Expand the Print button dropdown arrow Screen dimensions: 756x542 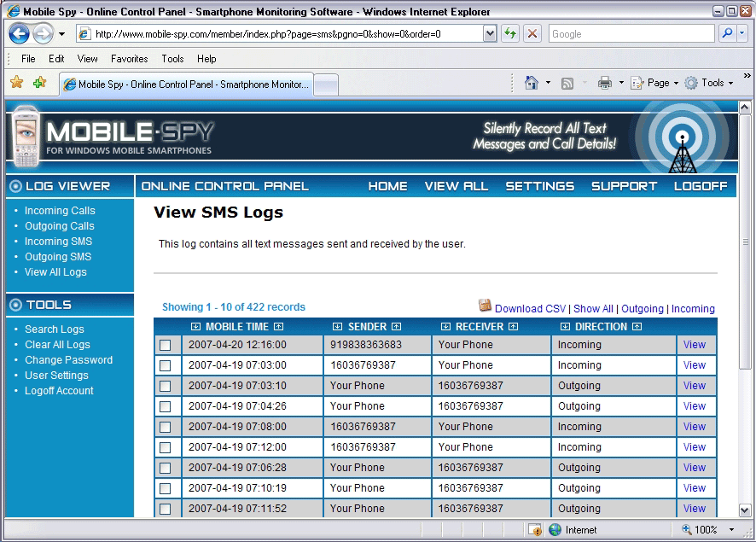[x=621, y=83]
